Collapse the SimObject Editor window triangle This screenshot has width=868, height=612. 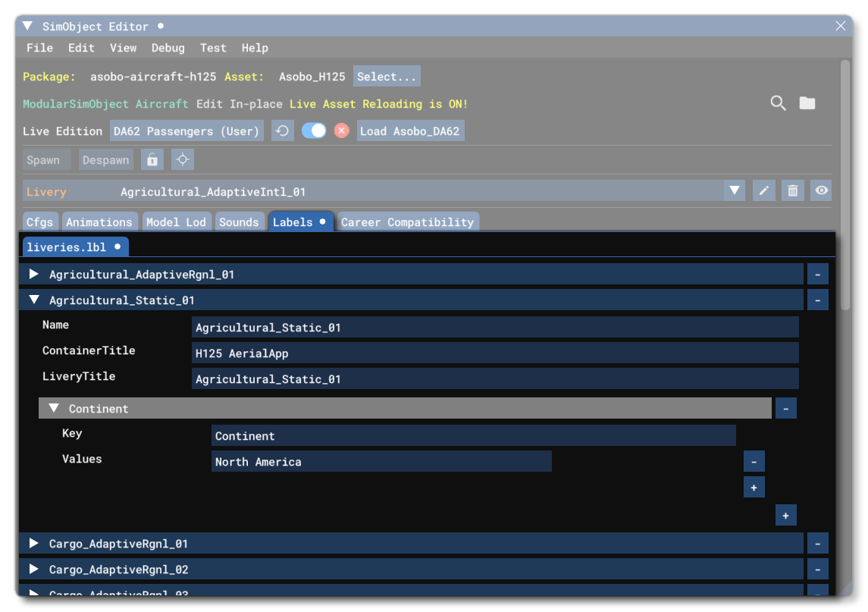tap(27, 26)
